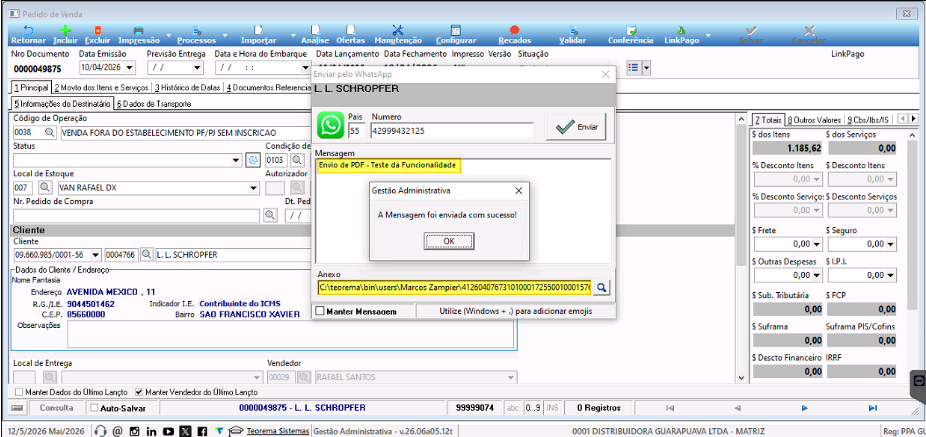The width and height of the screenshot is (926, 437).
Task: Click the Observações text area
Action: (290, 335)
